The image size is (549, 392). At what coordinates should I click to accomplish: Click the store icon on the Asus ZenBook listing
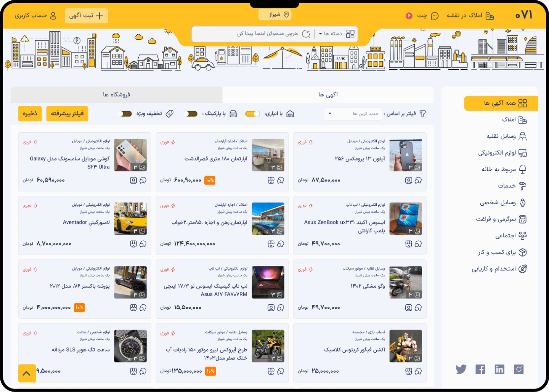click(409, 244)
